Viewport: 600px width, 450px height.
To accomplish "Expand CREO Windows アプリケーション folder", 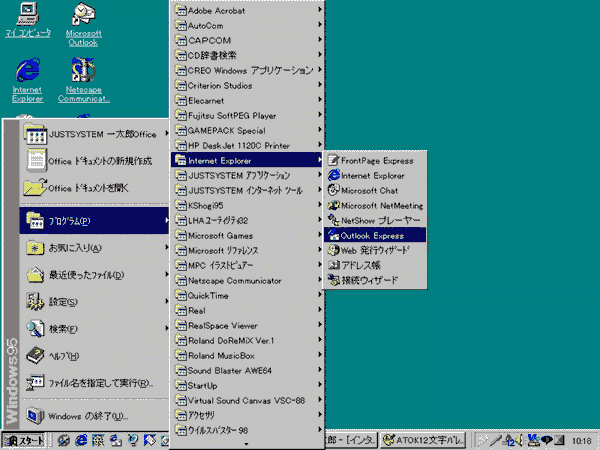I will [x=247, y=70].
